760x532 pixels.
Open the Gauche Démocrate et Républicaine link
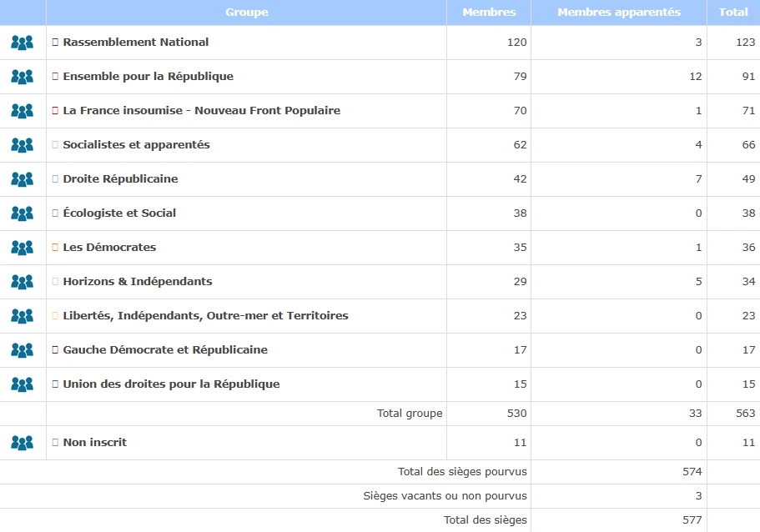click(x=165, y=350)
